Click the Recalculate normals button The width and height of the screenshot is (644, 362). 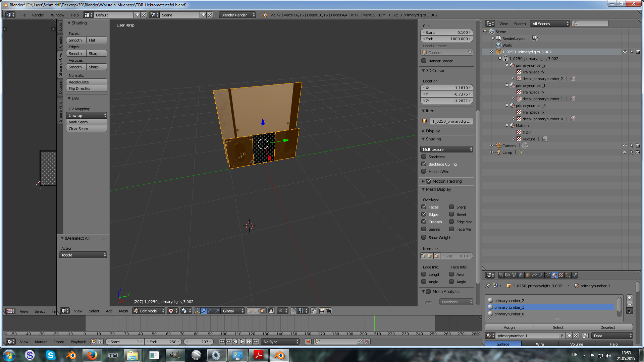(x=87, y=82)
